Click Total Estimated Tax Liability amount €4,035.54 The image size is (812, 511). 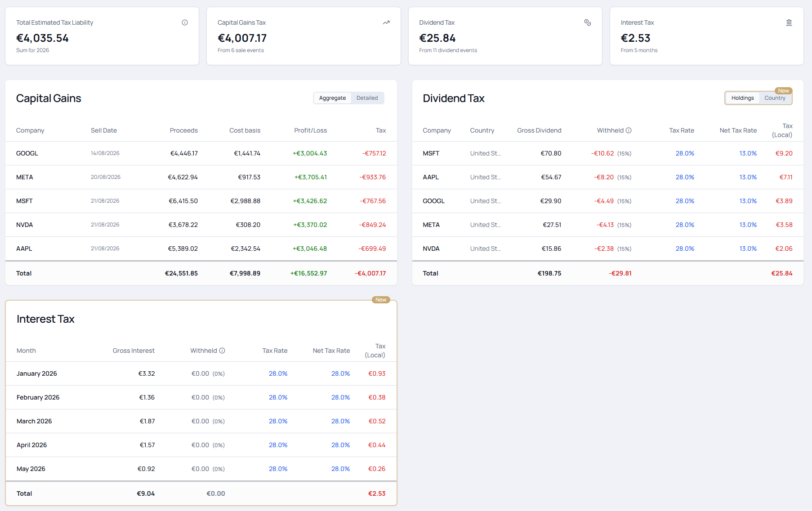click(x=42, y=38)
